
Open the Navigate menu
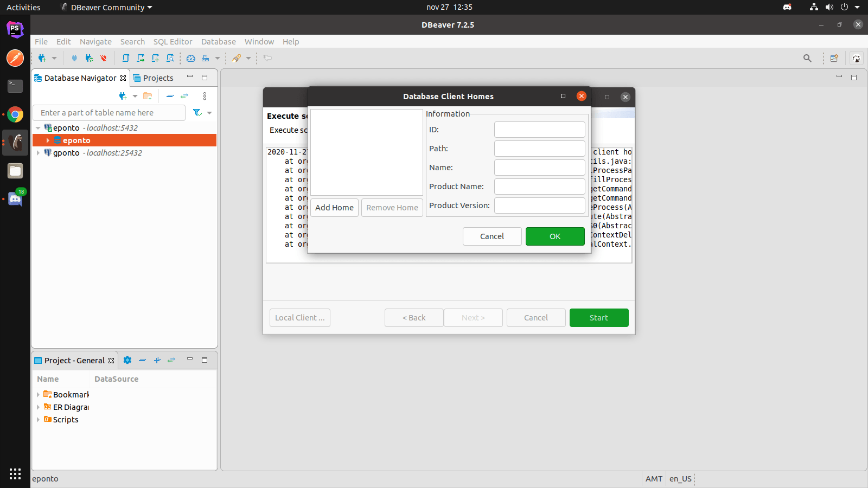(x=95, y=42)
